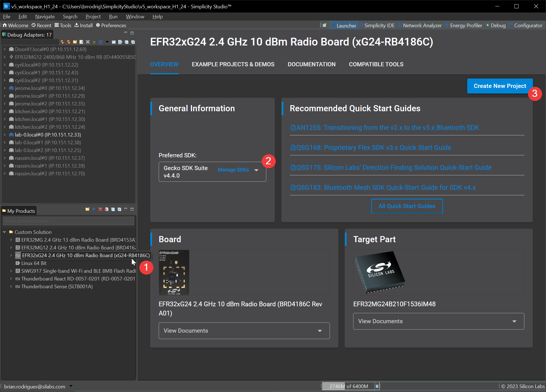Click the Enter product name field
Screen dimensions: 546x392
[69, 221]
